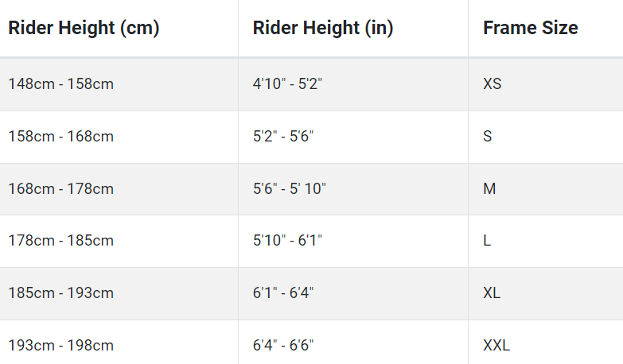Viewport: 623px width, 364px height.
Task: Select the 148cm - 158cm cell
Action: tap(119, 84)
